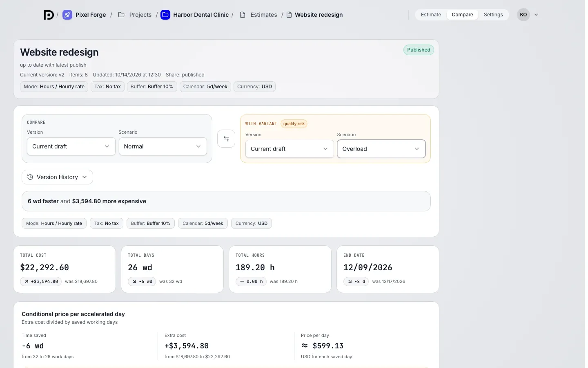
Task: Click the KO user avatar
Action: pyautogui.click(x=523, y=15)
